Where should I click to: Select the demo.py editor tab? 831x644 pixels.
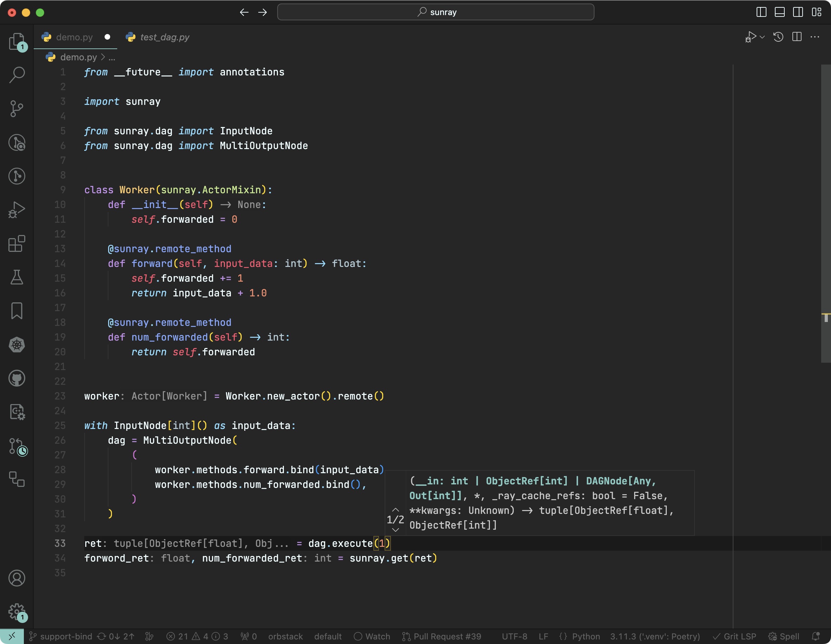(x=74, y=37)
